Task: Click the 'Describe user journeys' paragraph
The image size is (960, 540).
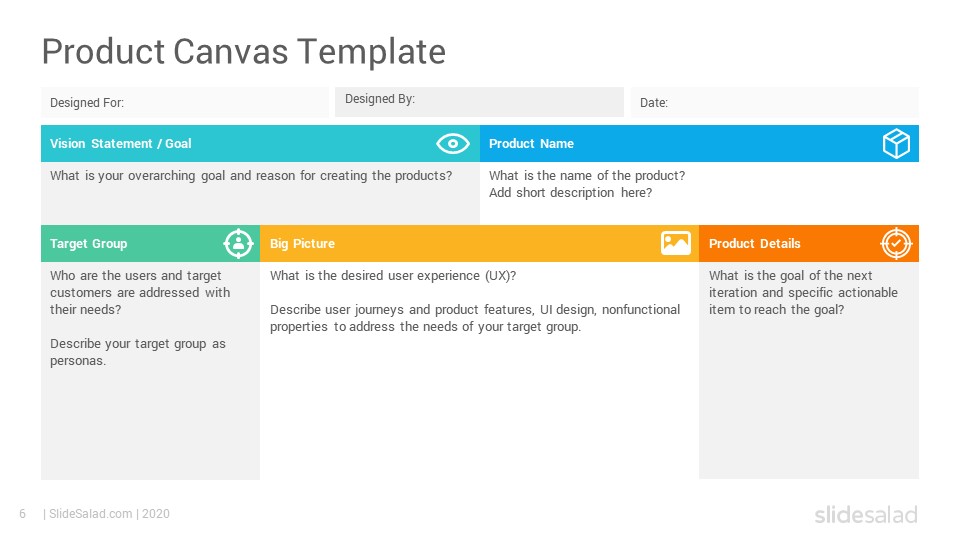Action: (x=474, y=318)
